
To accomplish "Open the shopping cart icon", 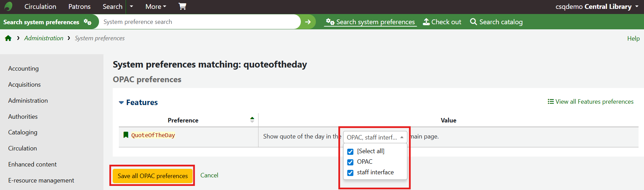I will [182, 6].
